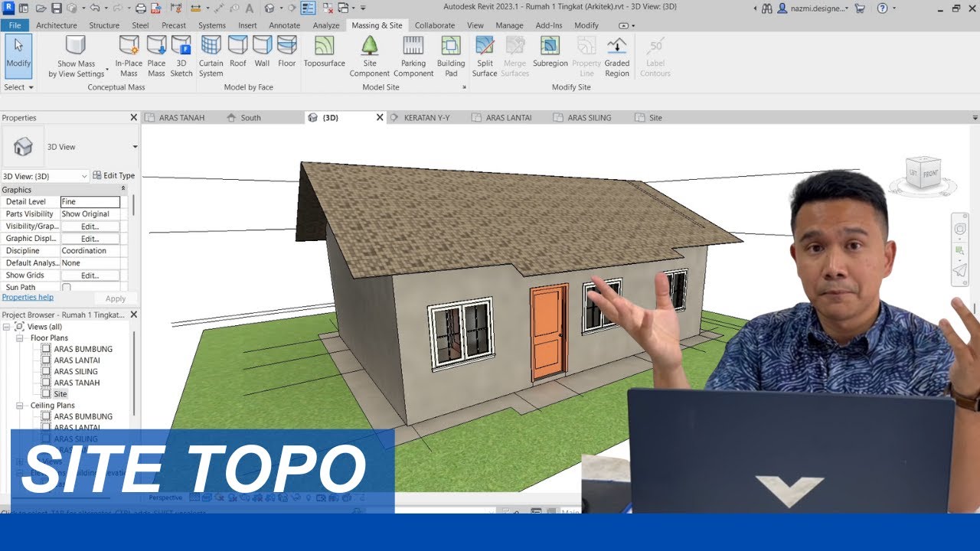Click Edit for Graphic Display Options
Screen dimensions: 980x551
coord(90,239)
